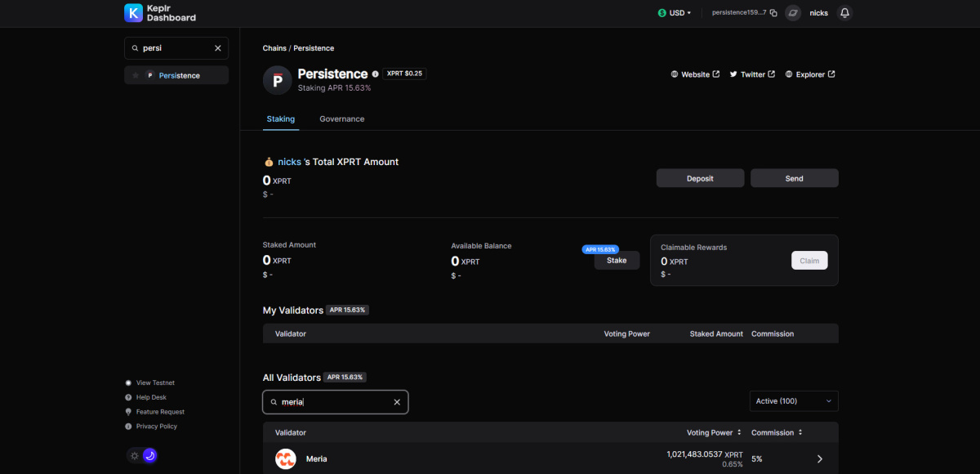Screen dimensions: 980x474
Task: Sort All Validators by Commission
Action: point(777,432)
